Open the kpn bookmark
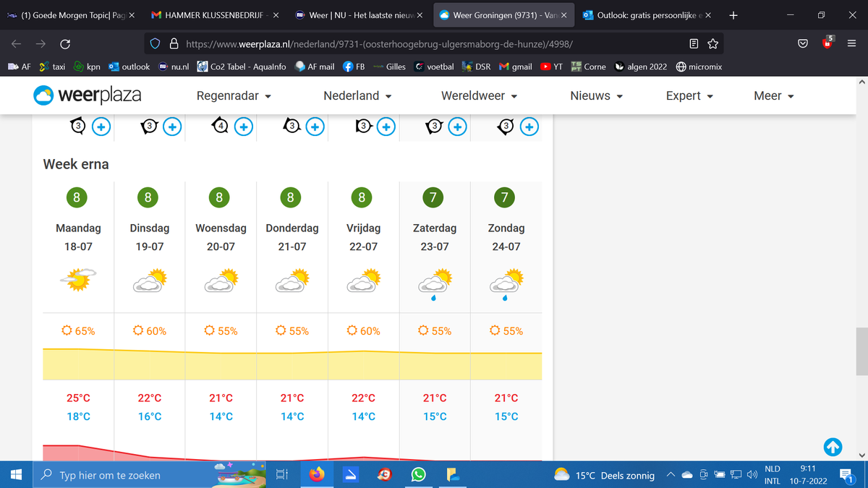868x488 pixels. [x=87, y=67]
